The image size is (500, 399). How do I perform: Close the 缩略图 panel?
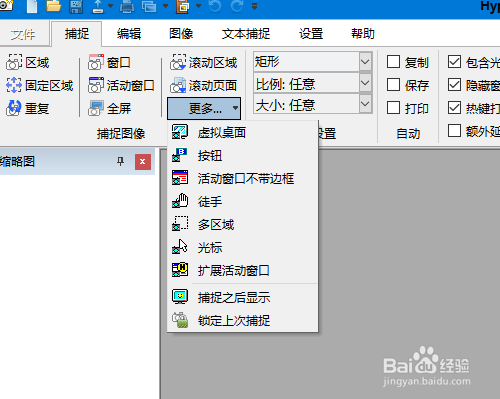[x=143, y=162]
